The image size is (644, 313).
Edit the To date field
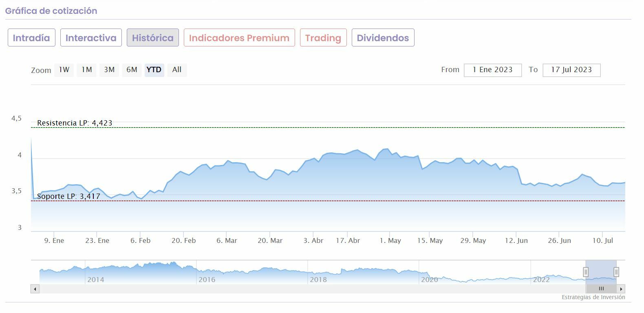click(x=571, y=70)
